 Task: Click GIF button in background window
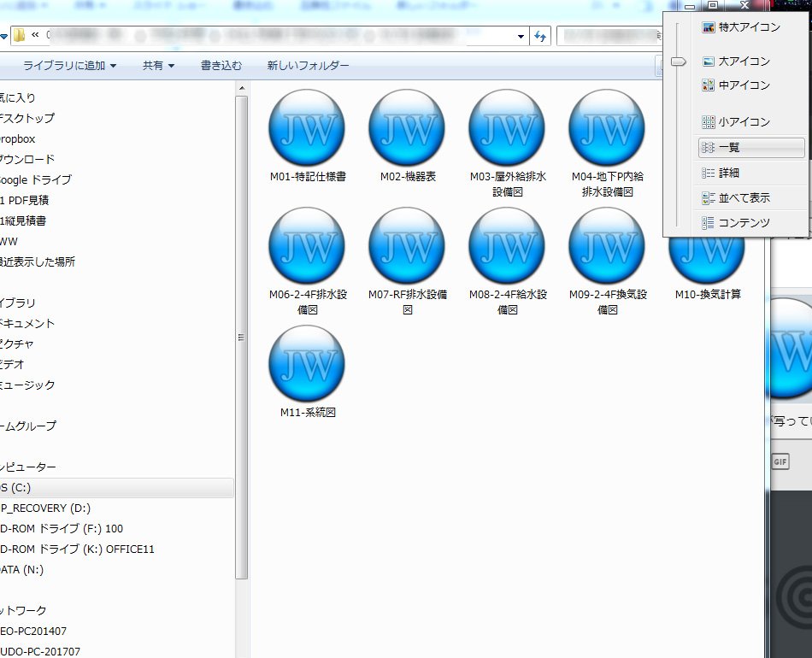(780, 461)
